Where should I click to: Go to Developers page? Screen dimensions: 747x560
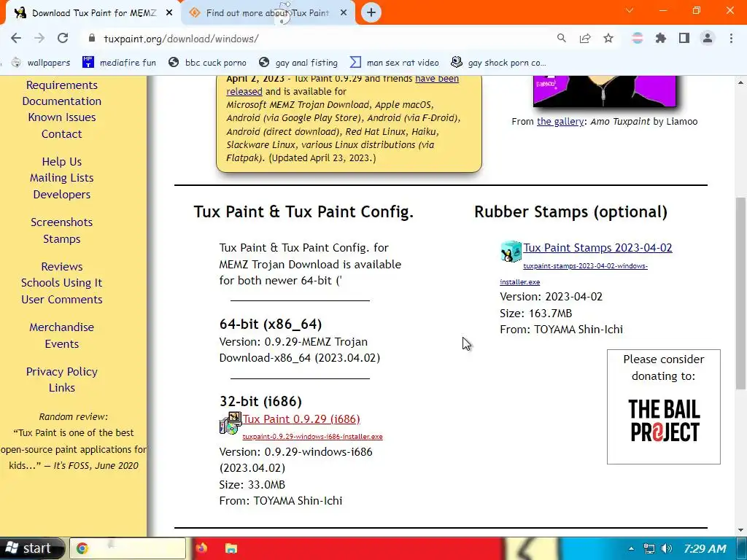[62, 194]
